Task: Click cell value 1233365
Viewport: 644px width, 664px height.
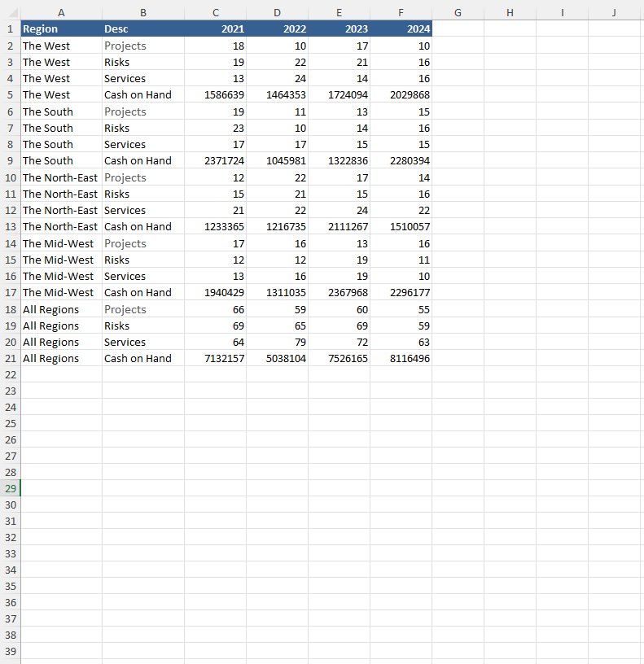Action: [x=215, y=226]
